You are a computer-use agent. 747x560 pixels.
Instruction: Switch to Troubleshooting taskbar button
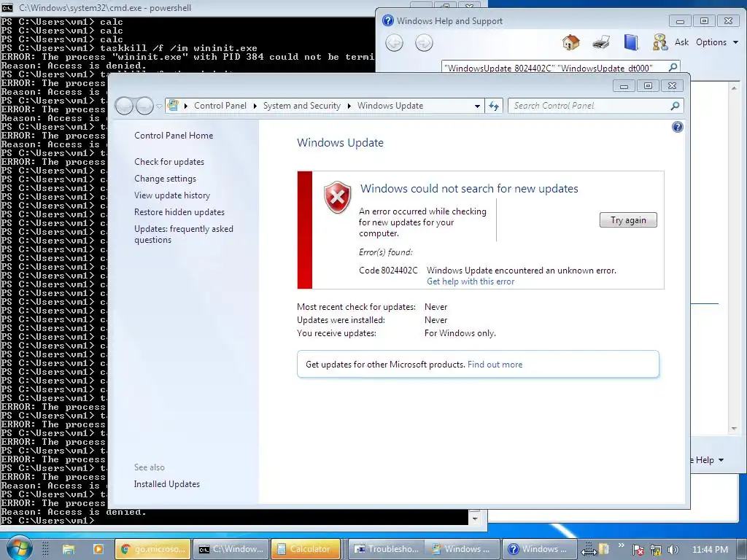tap(387, 549)
